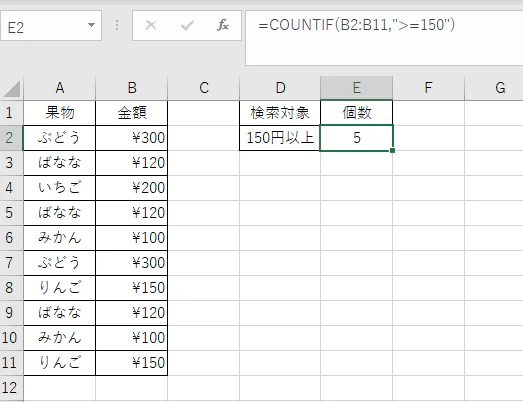Click cell B4 with ¥200
523x402 pixels.
[132, 188]
